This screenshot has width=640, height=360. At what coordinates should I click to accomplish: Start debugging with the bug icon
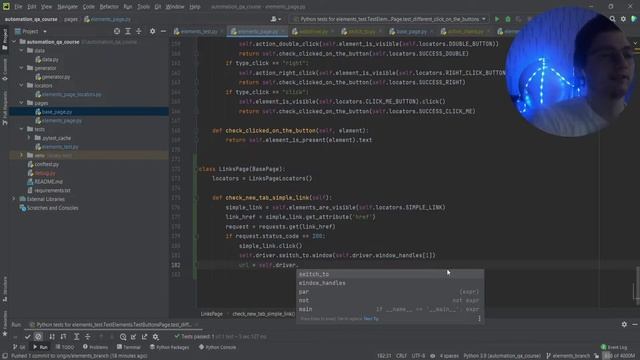click(508, 19)
